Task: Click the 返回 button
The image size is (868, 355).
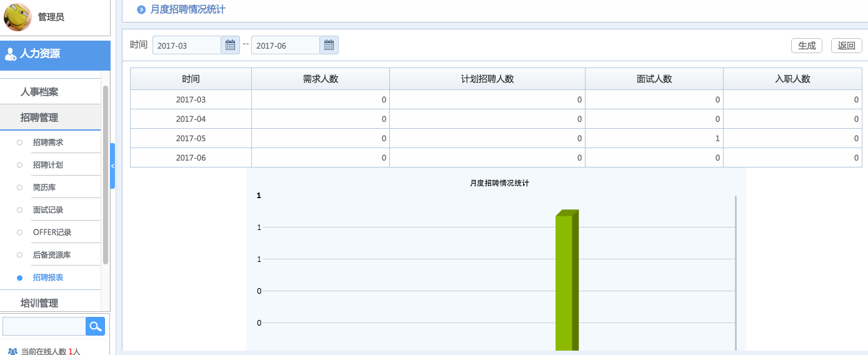Action: [846, 46]
